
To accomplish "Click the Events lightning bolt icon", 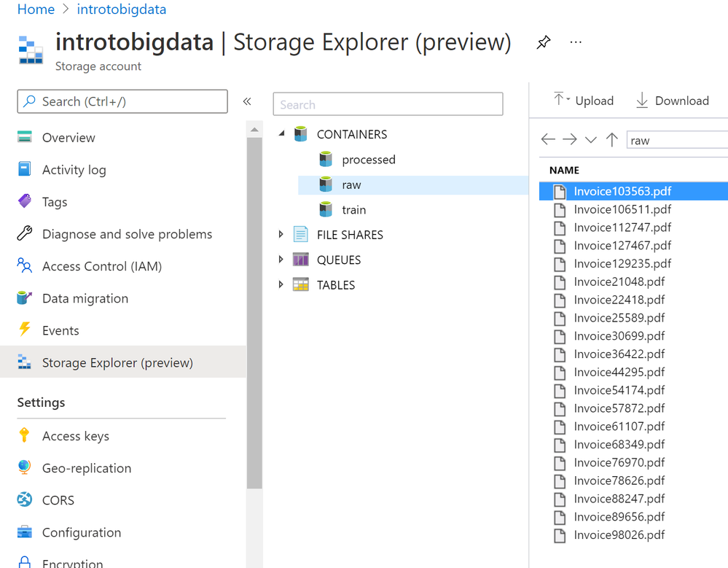I will coord(25,330).
